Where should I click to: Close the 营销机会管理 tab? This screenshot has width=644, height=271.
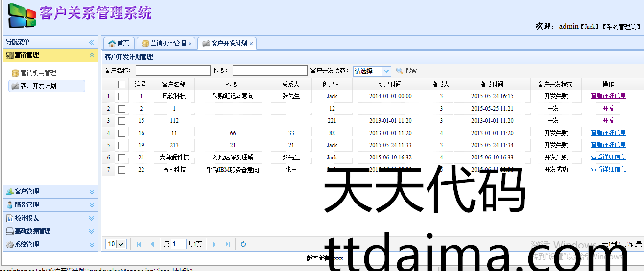pyautogui.click(x=190, y=44)
